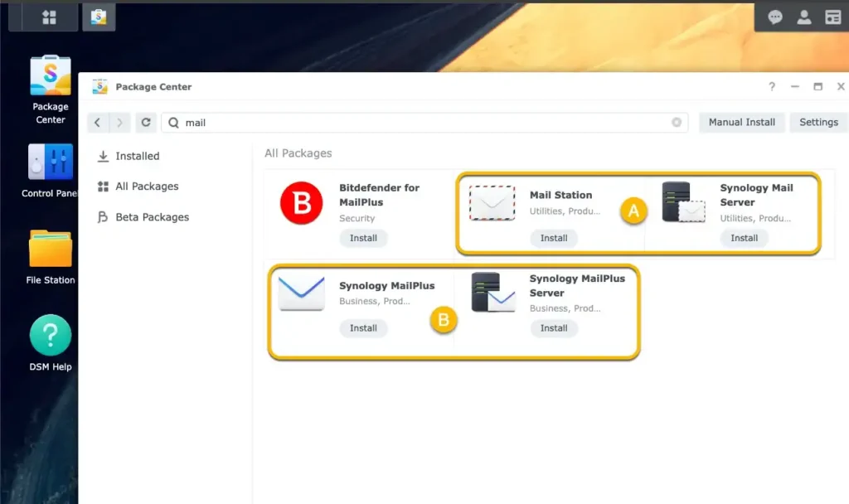The height and width of the screenshot is (504, 849).
Task: Focus the search box containing mail
Action: pos(424,123)
